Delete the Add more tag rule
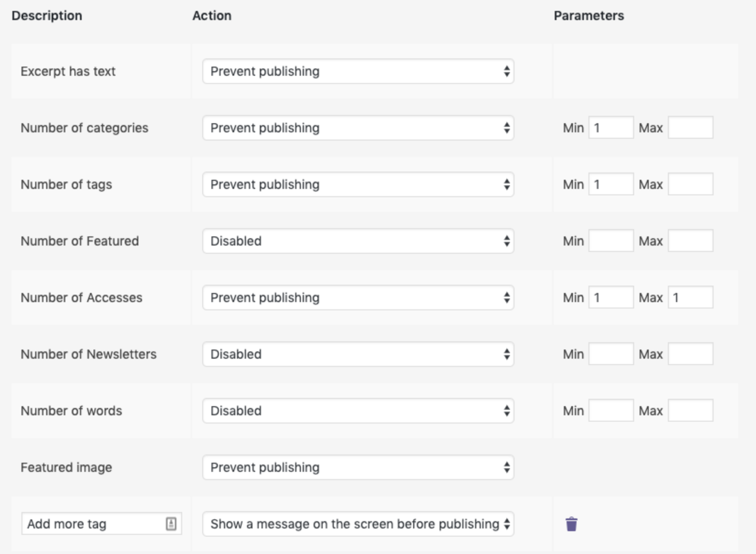 (x=571, y=523)
